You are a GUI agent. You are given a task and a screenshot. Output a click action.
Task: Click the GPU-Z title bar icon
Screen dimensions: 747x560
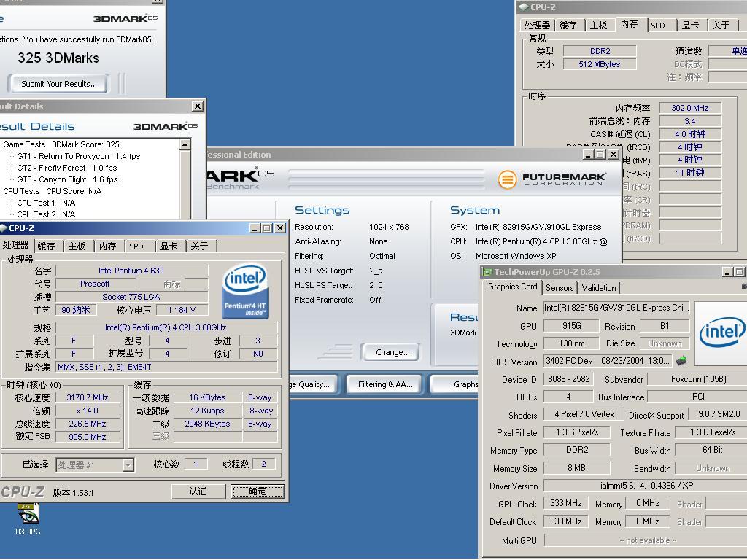pyautogui.click(x=487, y=272)
